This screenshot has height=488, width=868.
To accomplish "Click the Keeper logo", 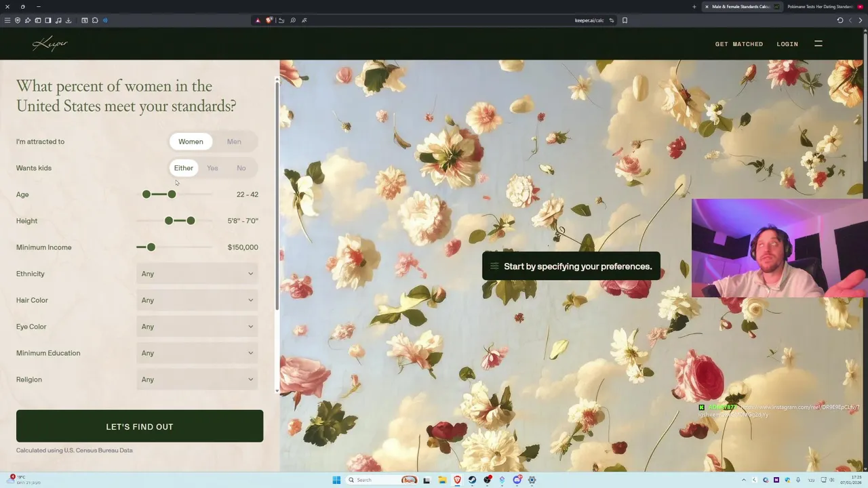I will click(x=50, y=44).
